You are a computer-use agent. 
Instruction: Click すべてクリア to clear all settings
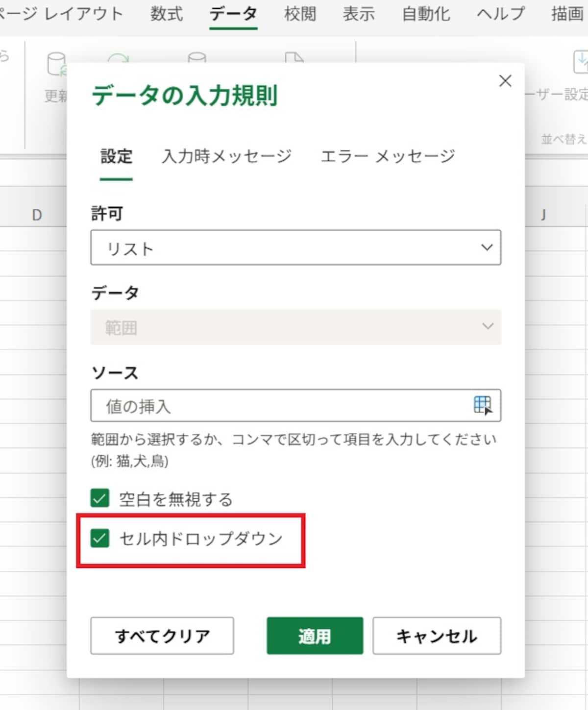[162, 636]
